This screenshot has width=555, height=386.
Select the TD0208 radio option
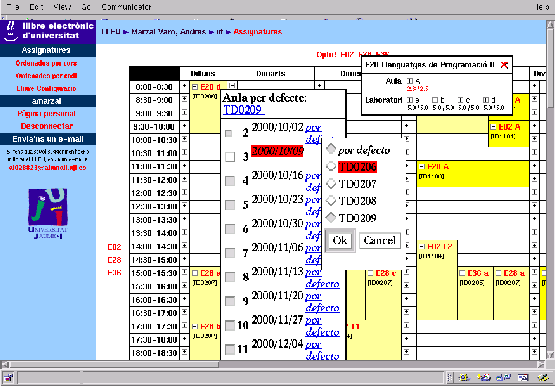click(331, 200)
